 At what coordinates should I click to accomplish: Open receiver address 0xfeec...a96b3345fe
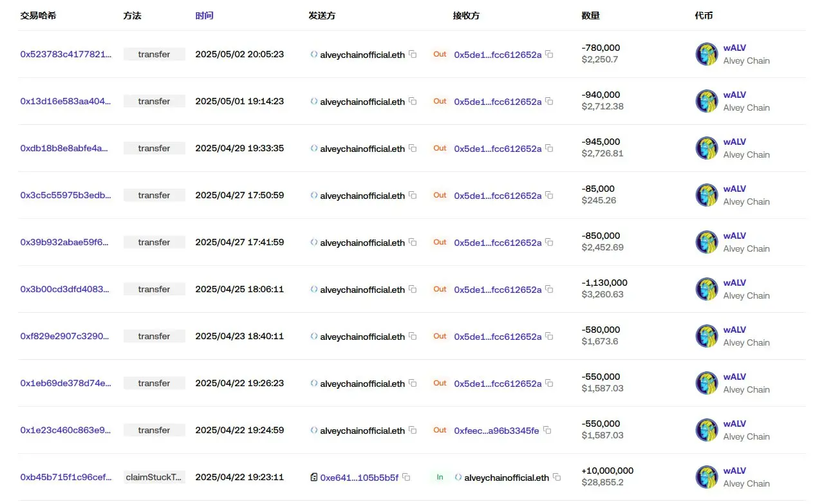(x=496, y=431)
